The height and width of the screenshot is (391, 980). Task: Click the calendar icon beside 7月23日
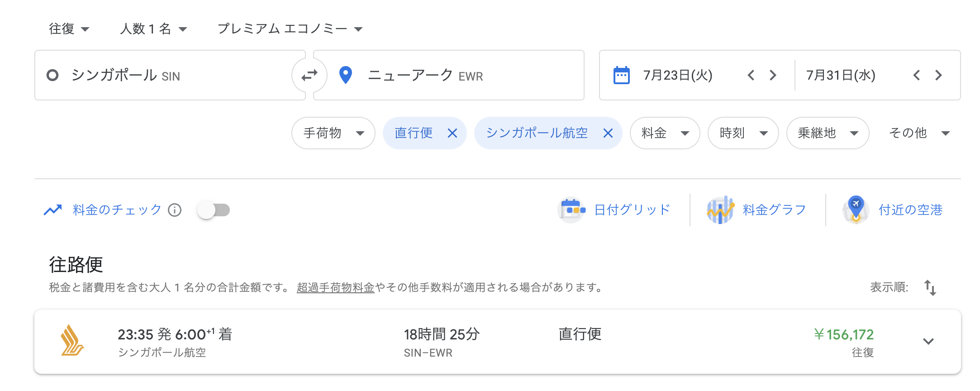pos(621,75)
